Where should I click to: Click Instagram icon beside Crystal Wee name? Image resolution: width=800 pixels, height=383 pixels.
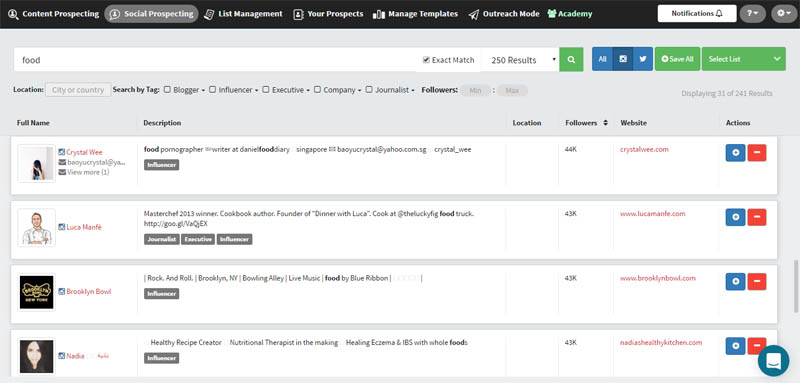[x=62, y=152]
